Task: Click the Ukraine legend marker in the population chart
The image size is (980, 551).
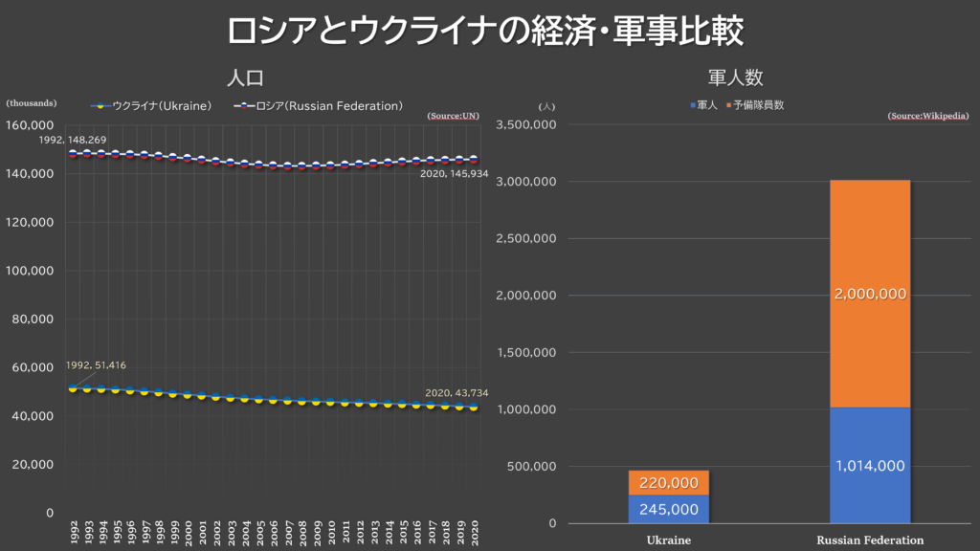Action: (100, 106)
